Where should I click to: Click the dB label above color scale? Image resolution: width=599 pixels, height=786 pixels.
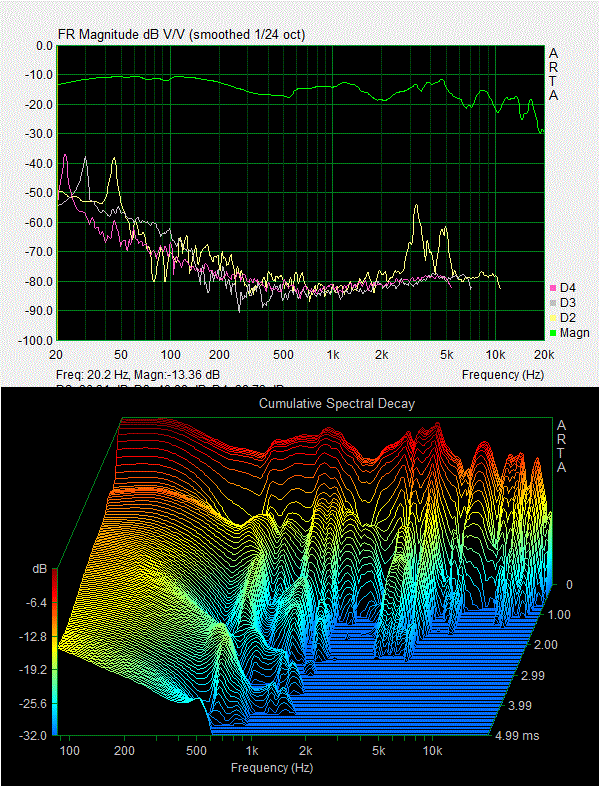[x=39, y=569]
